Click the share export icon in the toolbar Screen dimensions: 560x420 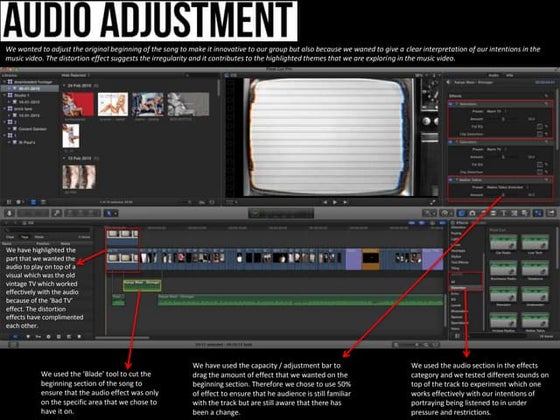pos(552,213)
